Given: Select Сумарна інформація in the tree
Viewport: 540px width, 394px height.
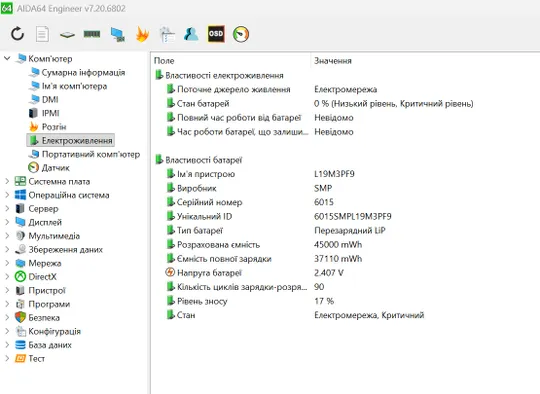Looking at the screenshot, I should (76, 72).
